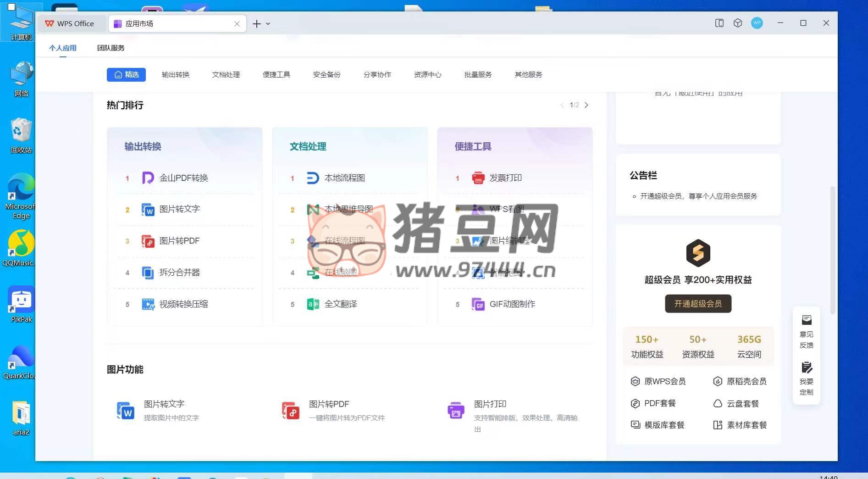This screenshot has width=868, height=479.
Task: Open 图片打印 in the 图片功能 section
Action: (490, 404)
